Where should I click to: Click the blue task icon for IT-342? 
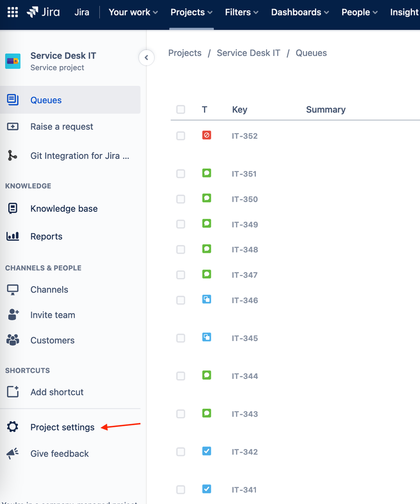tap(206, 451)
